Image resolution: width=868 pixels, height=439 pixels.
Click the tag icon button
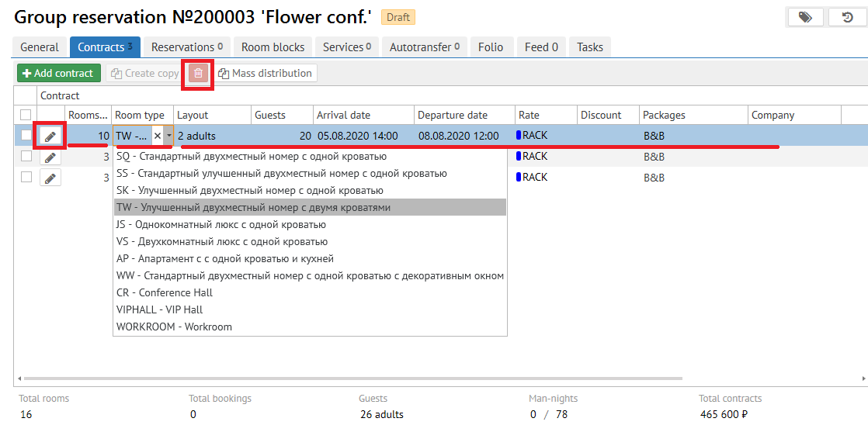(x=805, y=17)
